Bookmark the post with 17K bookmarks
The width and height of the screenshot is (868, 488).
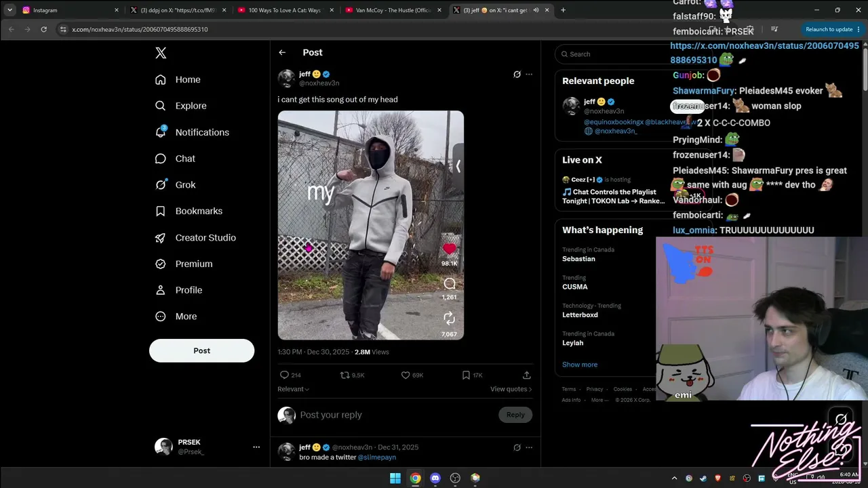point(466,375)
